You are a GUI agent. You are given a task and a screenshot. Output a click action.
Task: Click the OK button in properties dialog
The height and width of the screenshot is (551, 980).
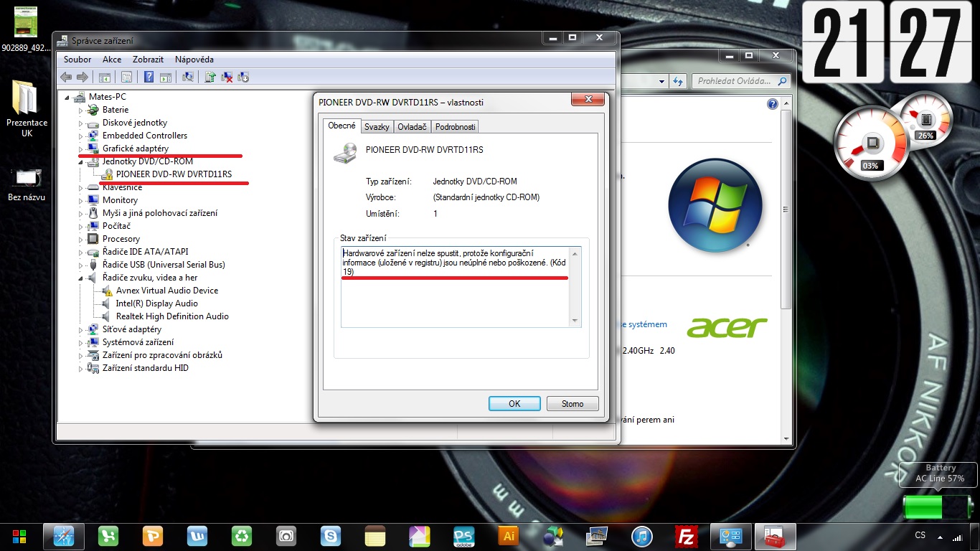click(x=514, y=404)
